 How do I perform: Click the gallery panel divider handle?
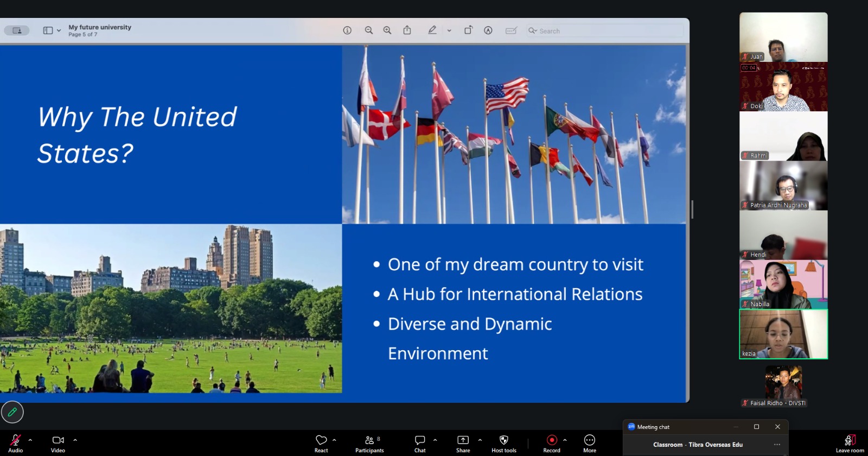coord(692,210)
